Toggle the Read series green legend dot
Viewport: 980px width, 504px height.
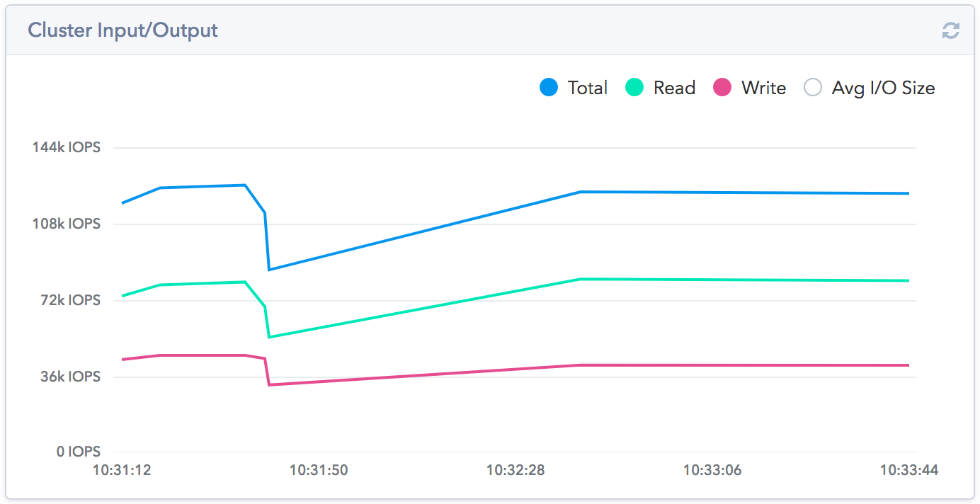(634, 88)
